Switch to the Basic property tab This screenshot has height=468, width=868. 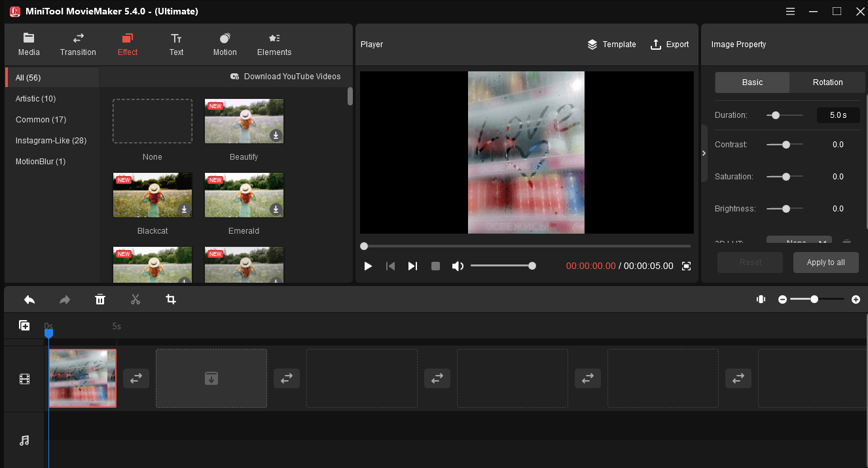point(752,82)
